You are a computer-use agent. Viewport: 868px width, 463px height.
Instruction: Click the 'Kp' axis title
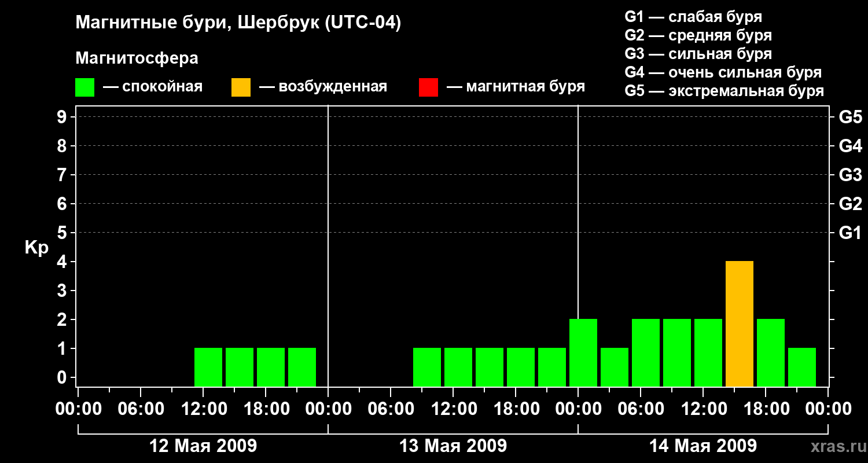(36, 248)
